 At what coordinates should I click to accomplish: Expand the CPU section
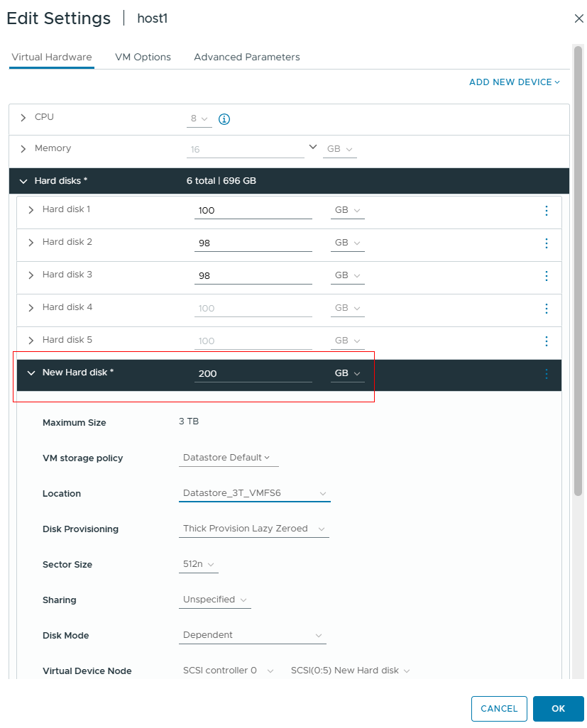pos(23,118)
